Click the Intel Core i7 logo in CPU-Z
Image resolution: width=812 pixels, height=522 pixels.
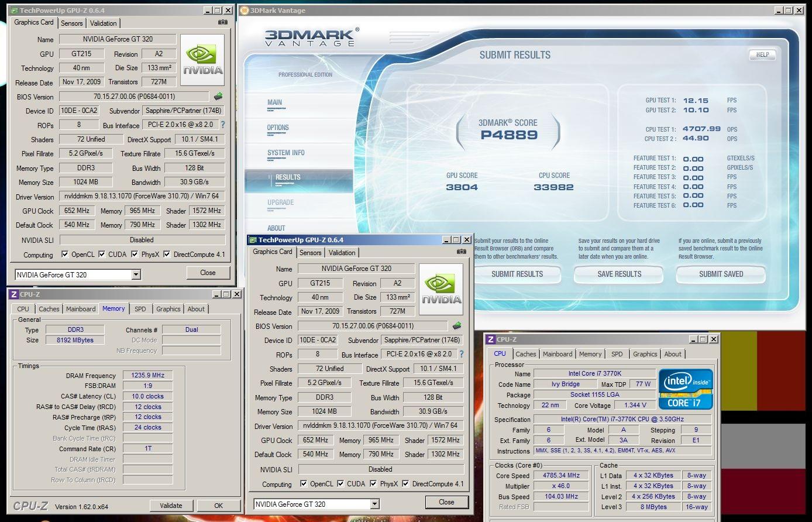click(686, 389)
